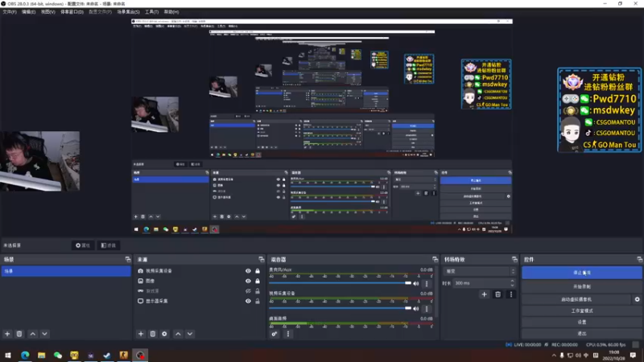Select the 显示器采集 source row

point(199,301)
